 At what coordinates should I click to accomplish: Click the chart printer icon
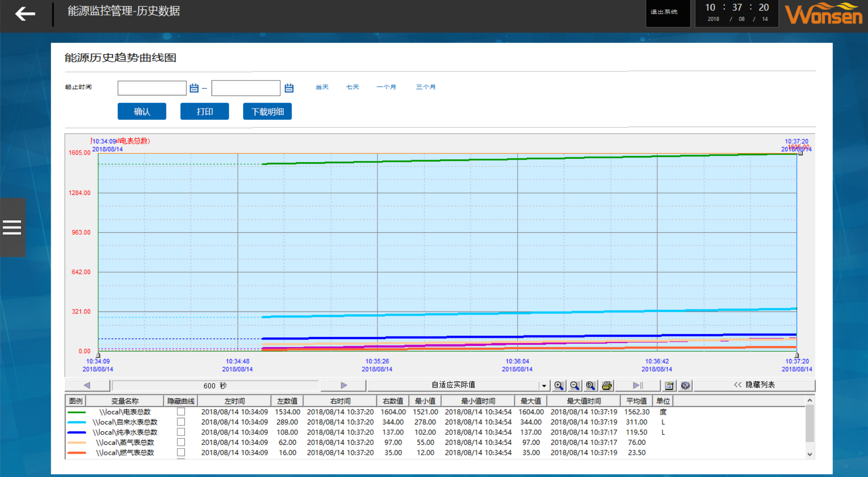607,386
